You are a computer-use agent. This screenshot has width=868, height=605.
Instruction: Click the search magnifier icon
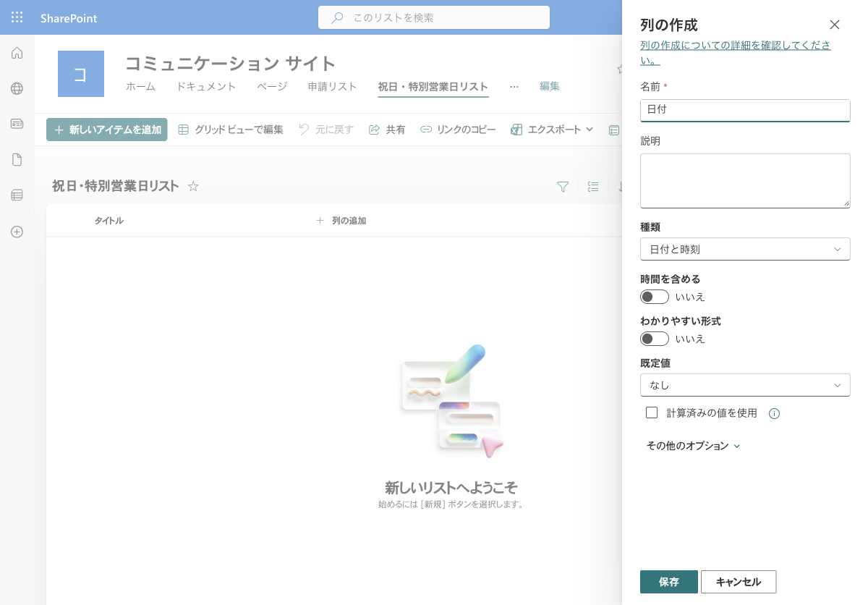[x=337, y=17]
